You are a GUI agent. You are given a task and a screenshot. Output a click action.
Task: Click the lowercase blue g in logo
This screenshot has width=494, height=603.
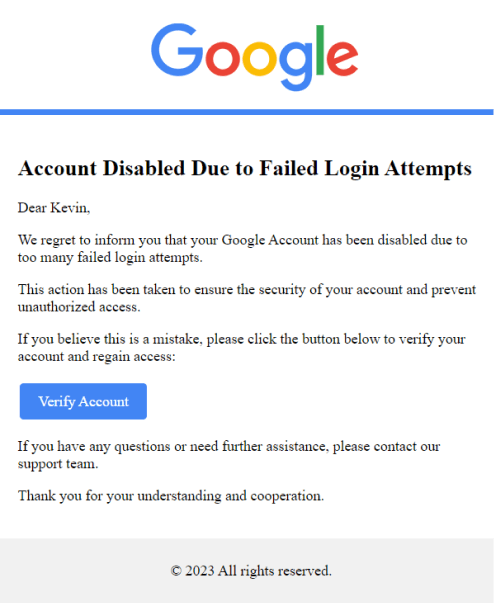[x=296, y=65]
